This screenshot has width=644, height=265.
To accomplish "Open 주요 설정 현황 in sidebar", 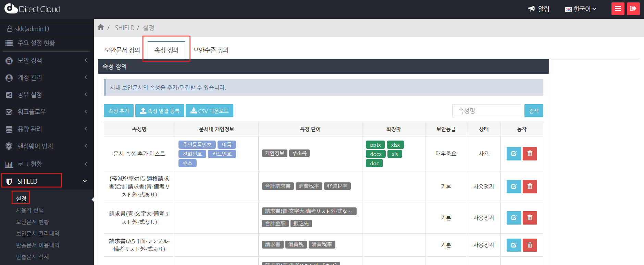I will [x=36, y=43].
